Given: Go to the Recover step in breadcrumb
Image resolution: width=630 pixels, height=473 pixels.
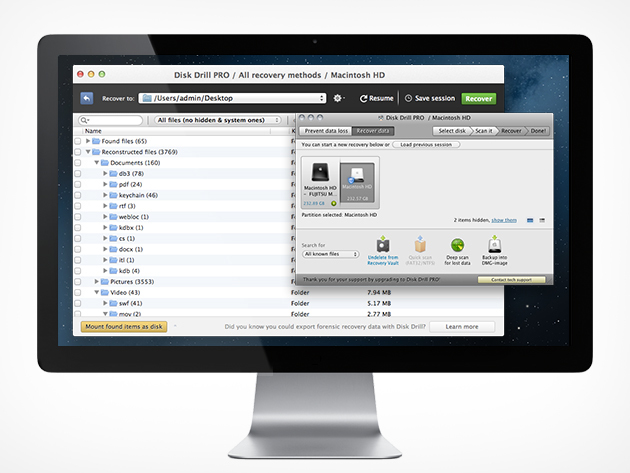Looking at the screenshot, I should coord(511,131).
